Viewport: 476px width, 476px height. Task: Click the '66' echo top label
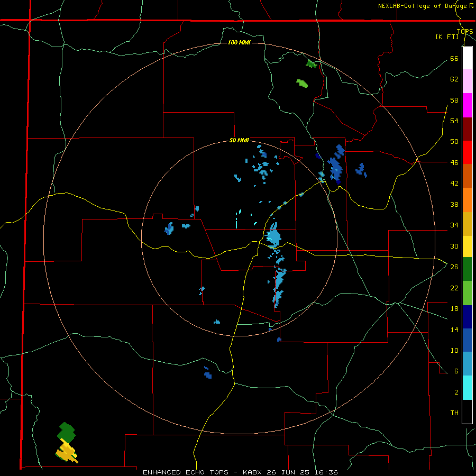tap(454, 58)
